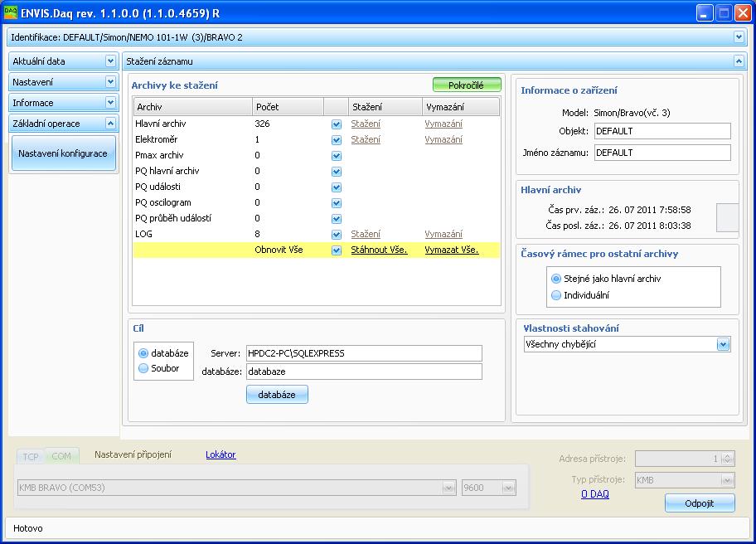Expand the Informace section

pos(110,103)
